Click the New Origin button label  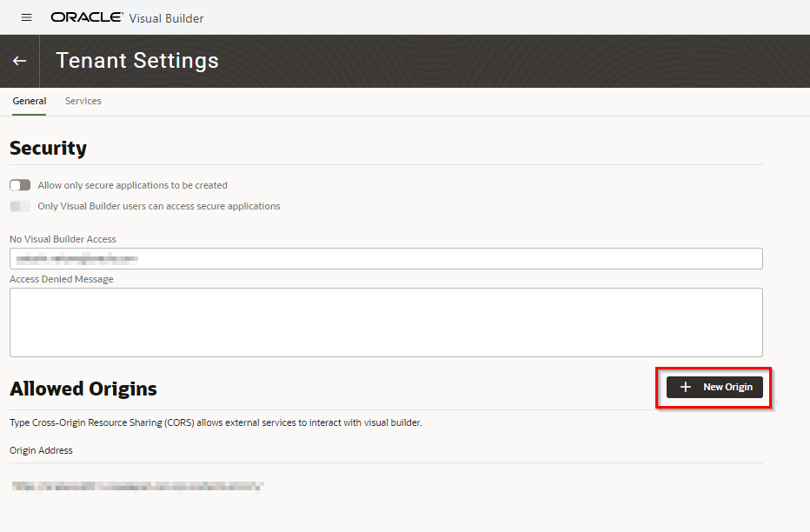[x=727, y=387]
